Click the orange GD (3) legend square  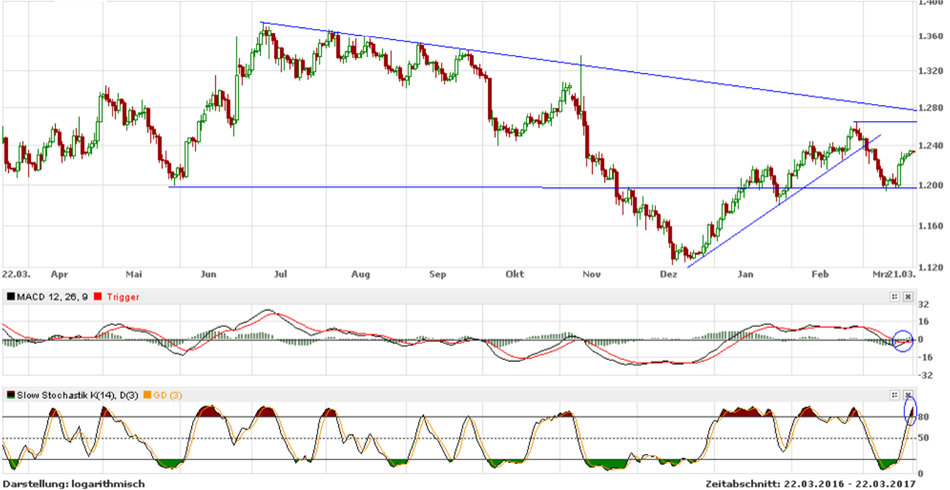click(149, 394)
